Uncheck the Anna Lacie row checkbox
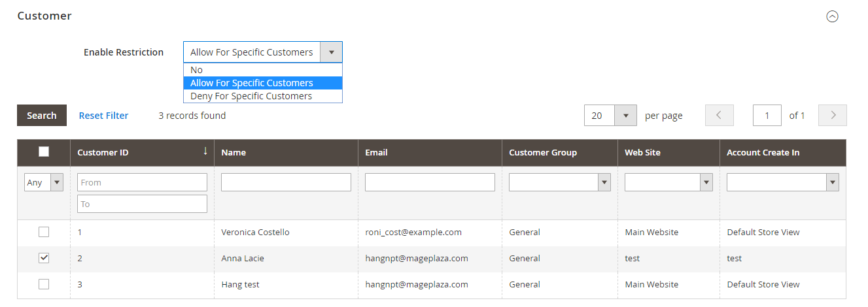868x307 pixels. pyautogui.click(x=44, y=258)
